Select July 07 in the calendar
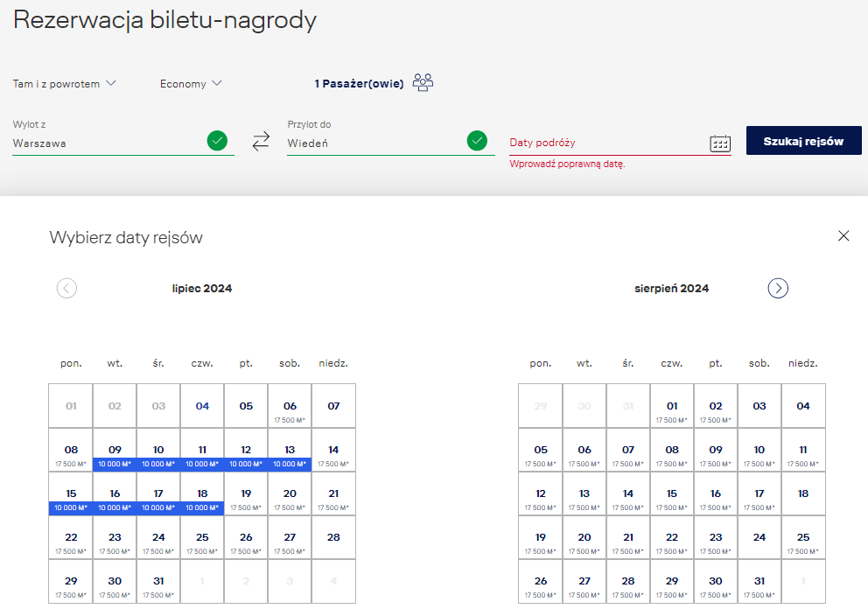 pos(333,406)
